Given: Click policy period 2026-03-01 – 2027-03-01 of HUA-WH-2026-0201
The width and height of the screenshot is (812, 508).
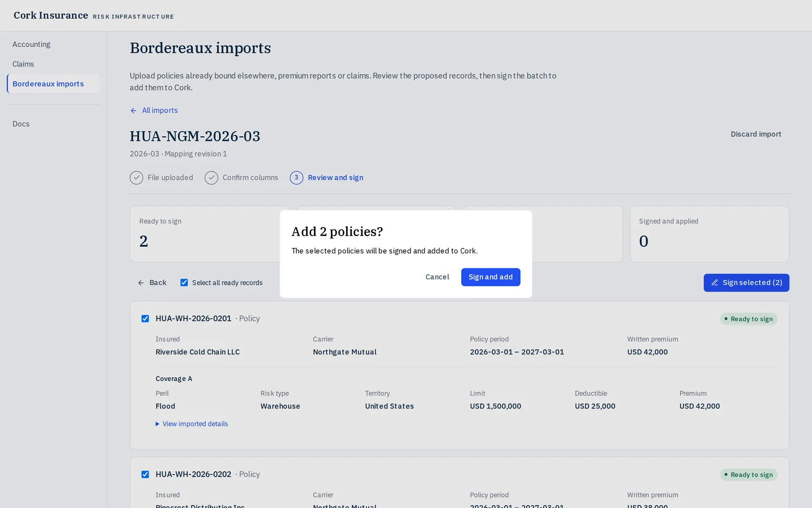Looking at the screenshot, I should pyautogui.click(x=517, y=352).
